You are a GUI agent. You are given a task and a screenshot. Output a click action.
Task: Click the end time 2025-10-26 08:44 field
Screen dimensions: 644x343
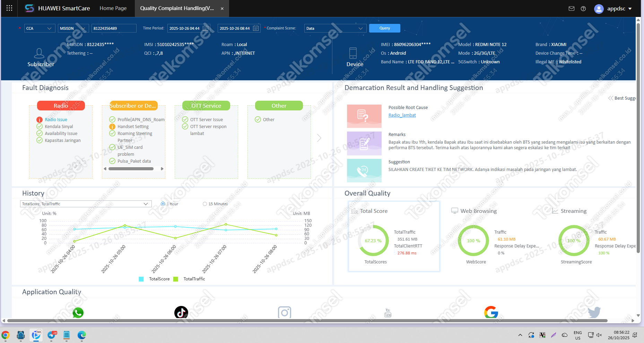point(239,28)
